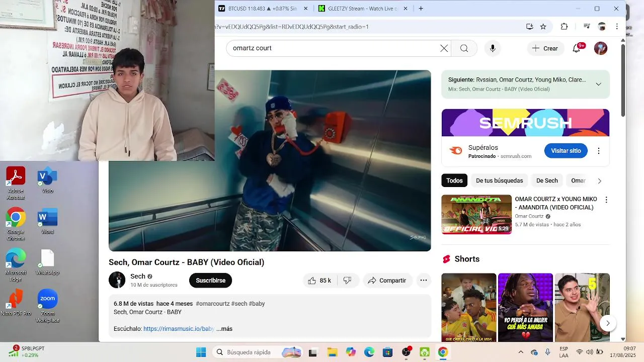Open the Chrome profile avatar

[x=602, y=27]
